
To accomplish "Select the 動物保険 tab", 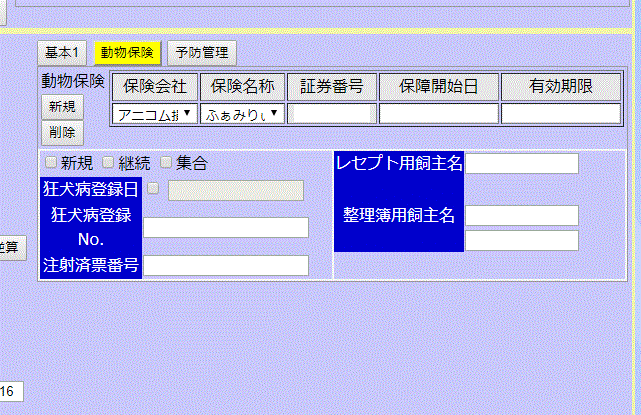I will coord(127,53).
